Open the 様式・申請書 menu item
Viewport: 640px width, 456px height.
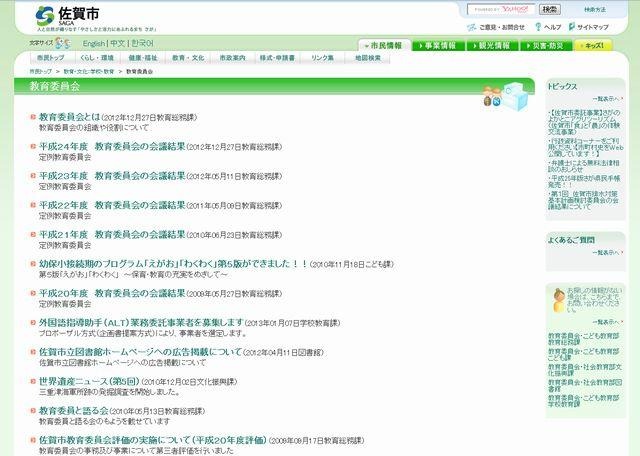coord(278,58)
